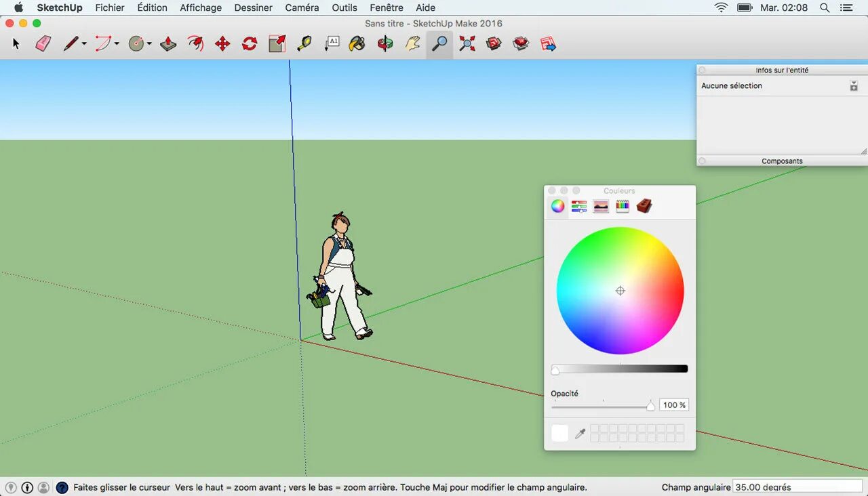Pick the eyedropper color sampler
This screenshot has height=496, width=868.
(580, 434)
